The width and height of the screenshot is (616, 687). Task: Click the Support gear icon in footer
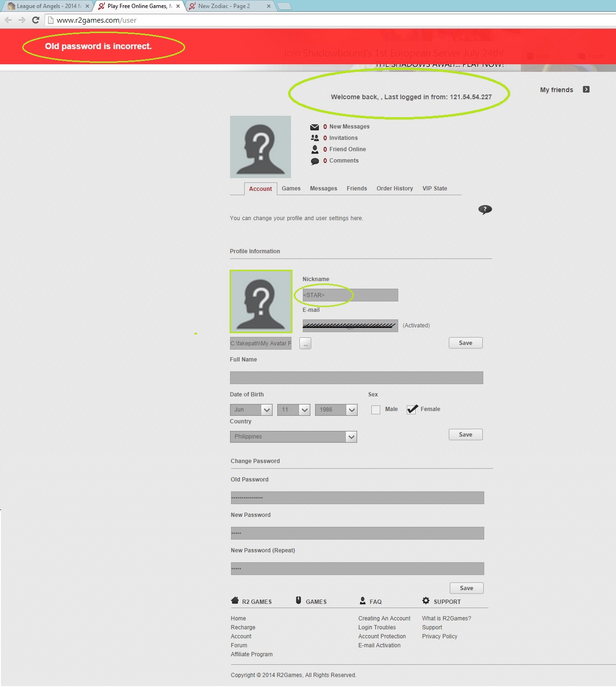(x=426, y=601)
